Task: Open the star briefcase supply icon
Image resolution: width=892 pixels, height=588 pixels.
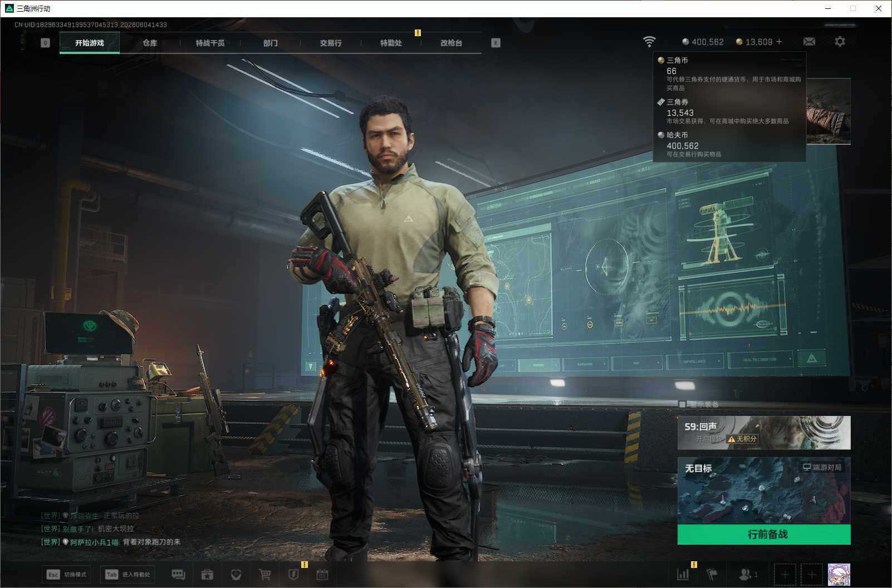Action: (x=207, y=574)
